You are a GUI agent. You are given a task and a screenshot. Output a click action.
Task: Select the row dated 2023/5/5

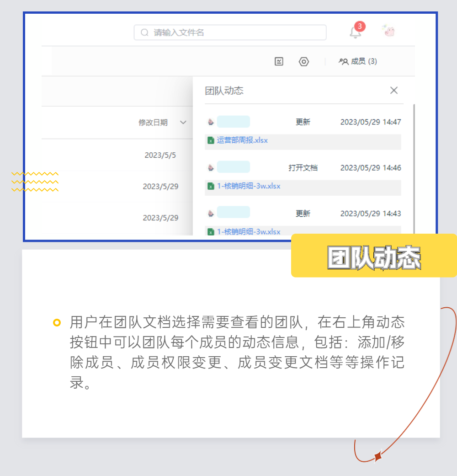point(117,155)
